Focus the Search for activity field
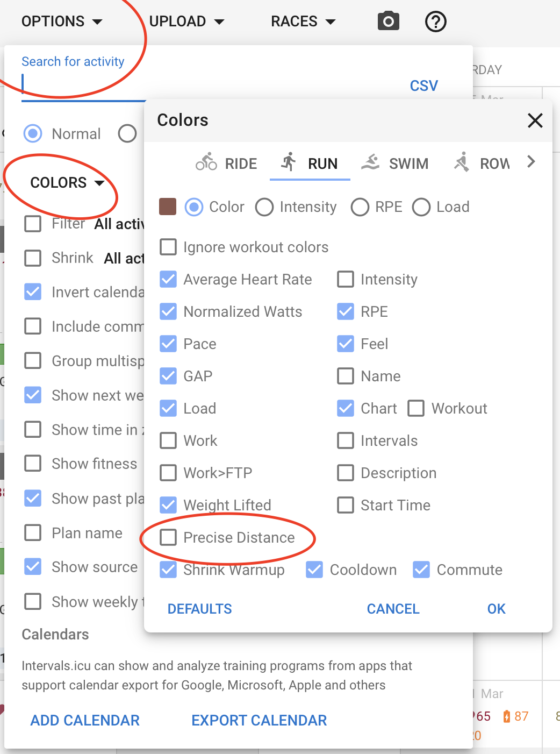 (83, 84)
